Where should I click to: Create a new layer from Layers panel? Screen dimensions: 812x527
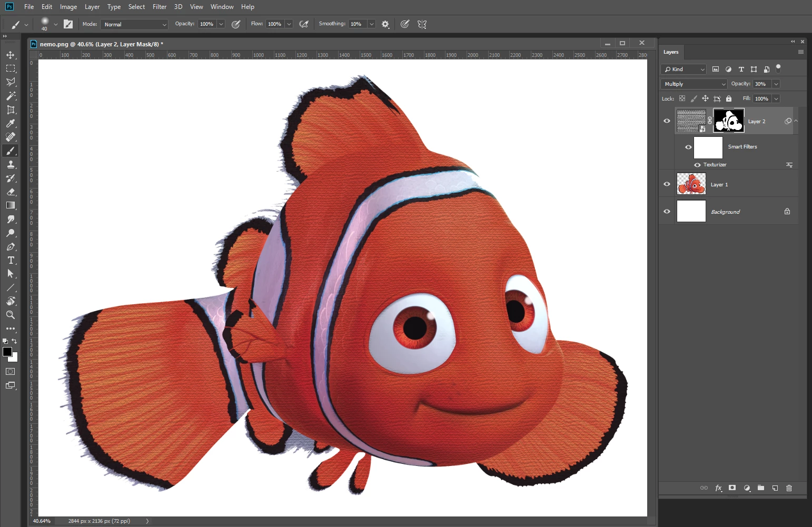775,488
